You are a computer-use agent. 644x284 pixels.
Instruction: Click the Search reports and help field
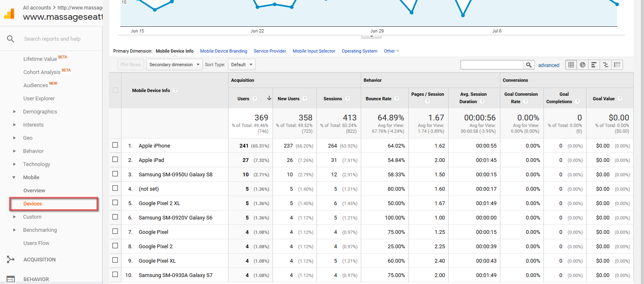tap(52, 39)
